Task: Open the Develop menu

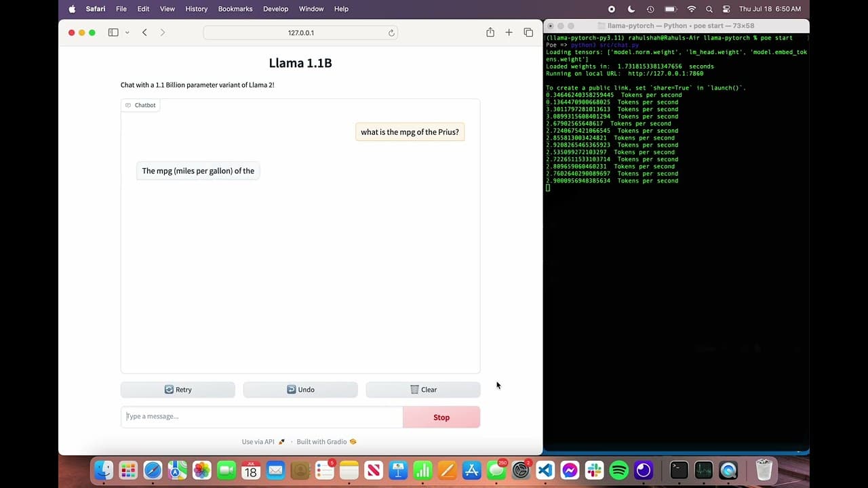Action: coord(276,9)
